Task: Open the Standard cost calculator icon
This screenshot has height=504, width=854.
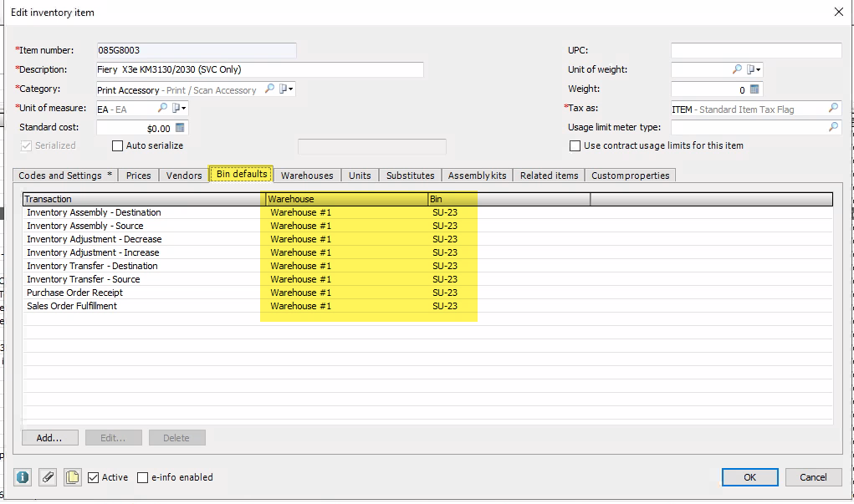Action: [x=180, y=128]
